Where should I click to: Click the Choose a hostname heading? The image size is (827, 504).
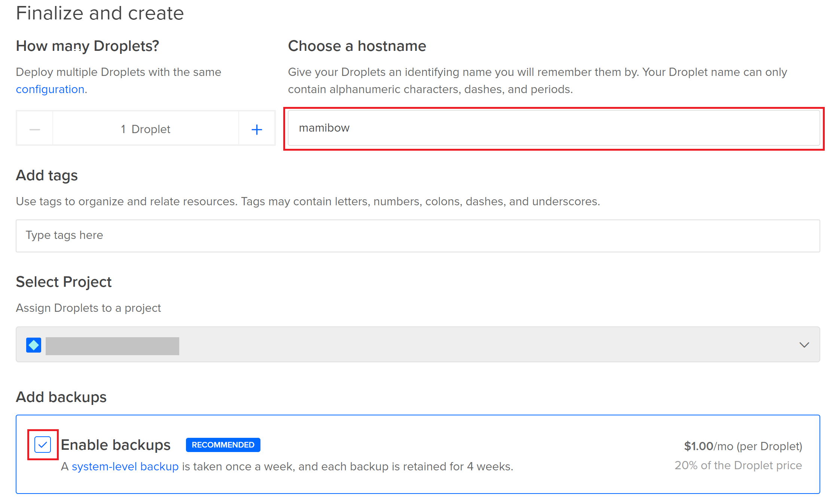(x=357, y=46)
